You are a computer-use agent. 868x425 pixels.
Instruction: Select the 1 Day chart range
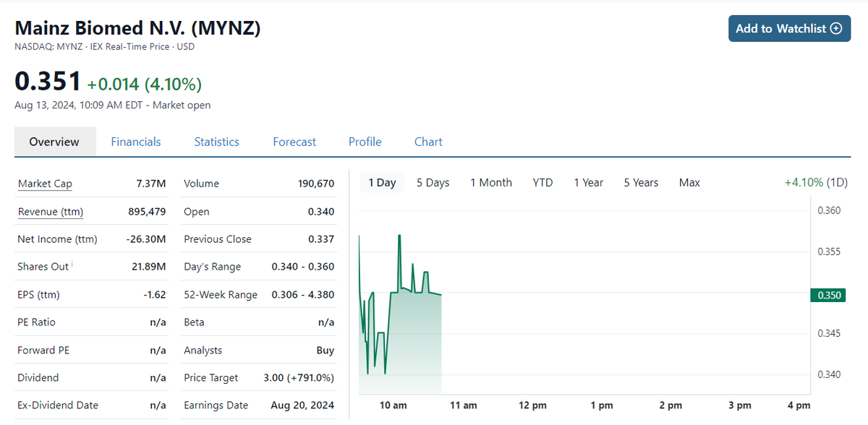click(382, 182)
